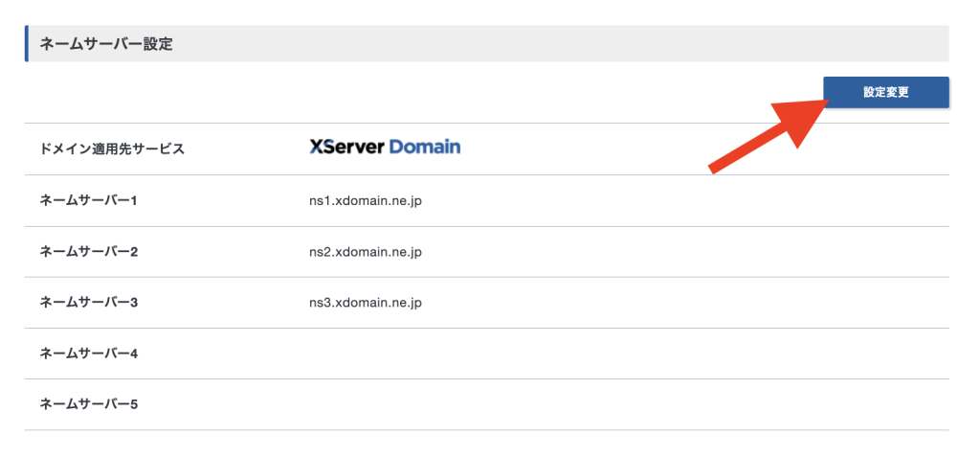Click the 設定変更 button
Screen dimensions: 980x457
click(885, 93)
